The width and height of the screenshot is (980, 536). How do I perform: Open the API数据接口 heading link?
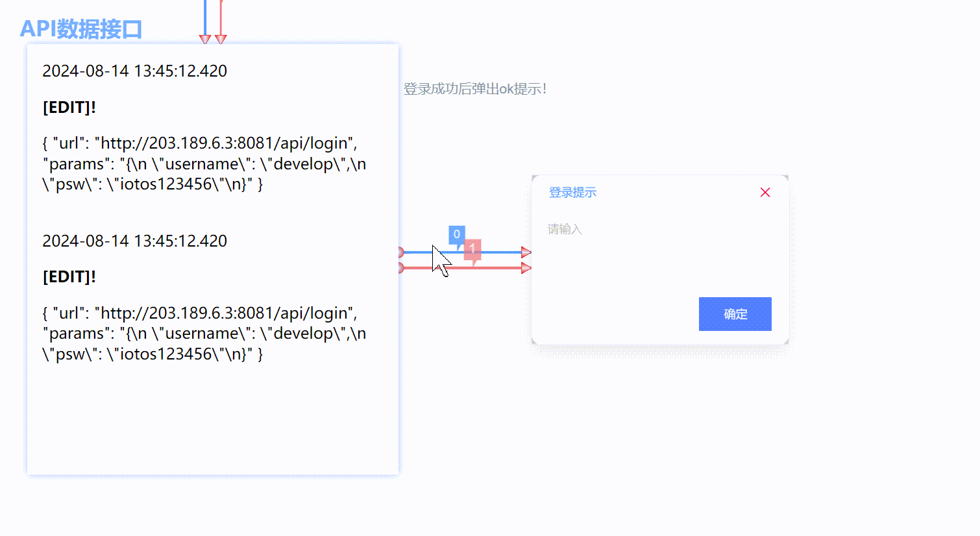click(x=80, y=29)
